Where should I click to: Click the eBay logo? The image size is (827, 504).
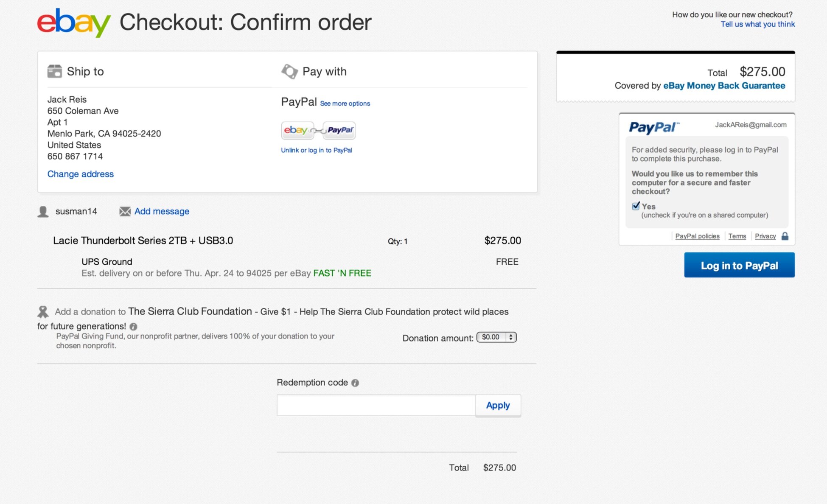pos(74,22)
